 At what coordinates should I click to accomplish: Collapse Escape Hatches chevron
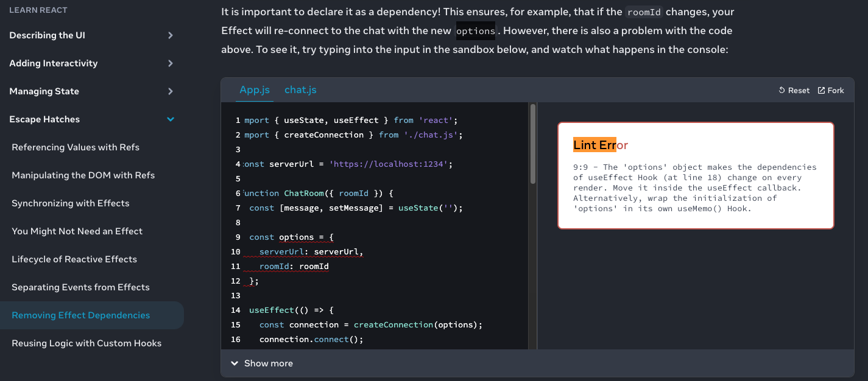pyautogui.click(x=171, y=119)
